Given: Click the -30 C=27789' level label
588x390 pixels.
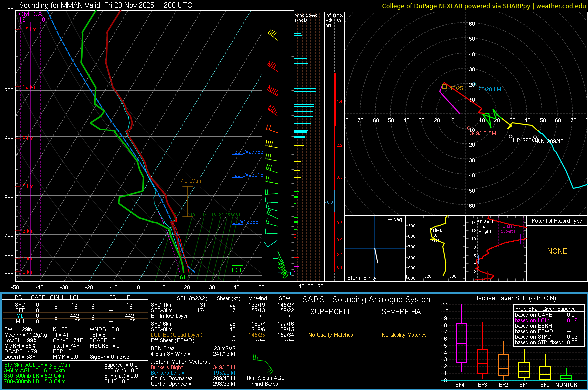Looking at the screenshot, I should coord(248,152).
